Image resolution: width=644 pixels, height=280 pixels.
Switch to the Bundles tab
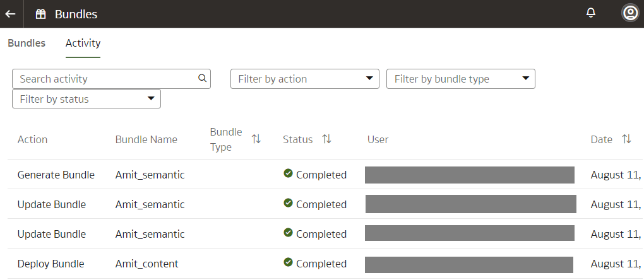(x=27, y=44)
